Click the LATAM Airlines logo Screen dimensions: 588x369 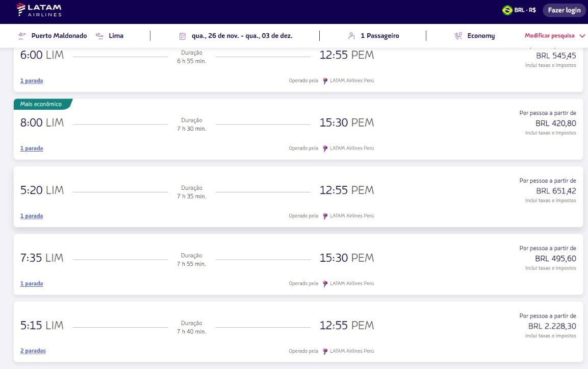coord(38,9)
